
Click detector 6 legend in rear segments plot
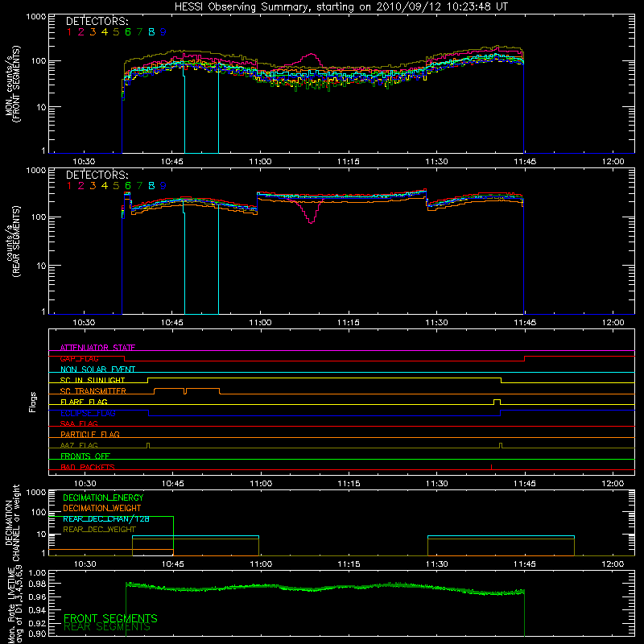click(x=128, y=186)
